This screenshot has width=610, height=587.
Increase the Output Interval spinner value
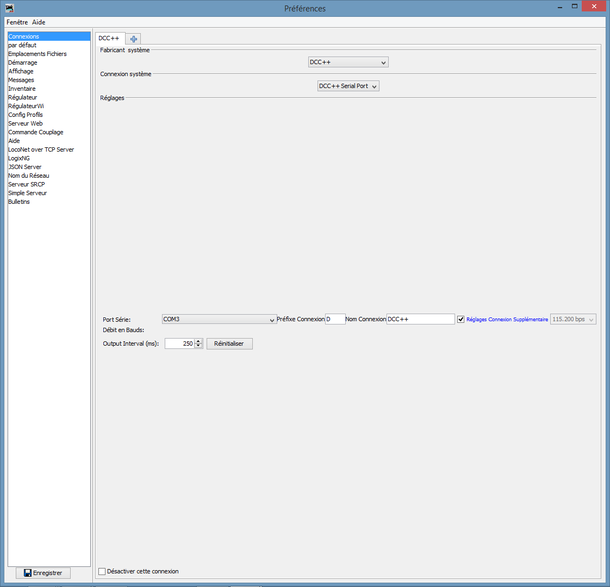click(198, 341)
